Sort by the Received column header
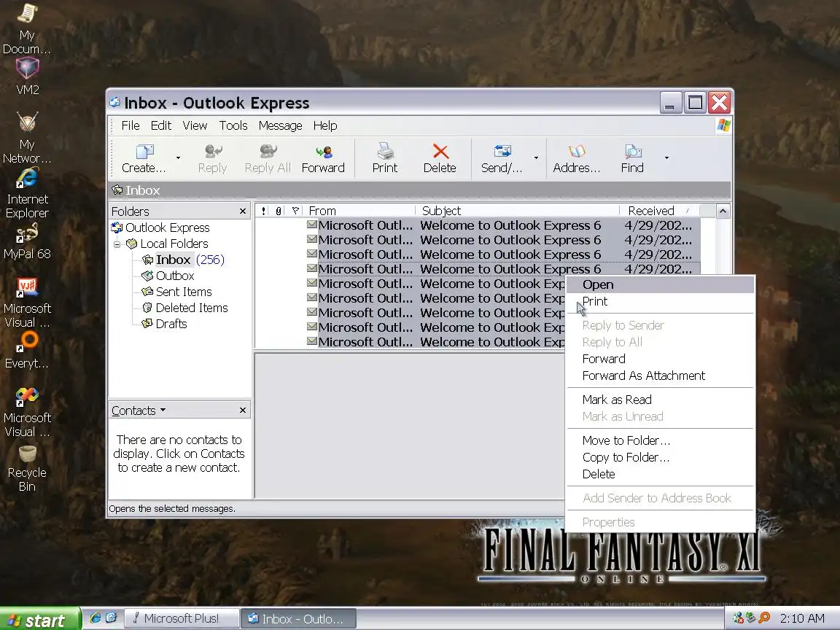This screenshot has width=840, height=630. point(659,211)
